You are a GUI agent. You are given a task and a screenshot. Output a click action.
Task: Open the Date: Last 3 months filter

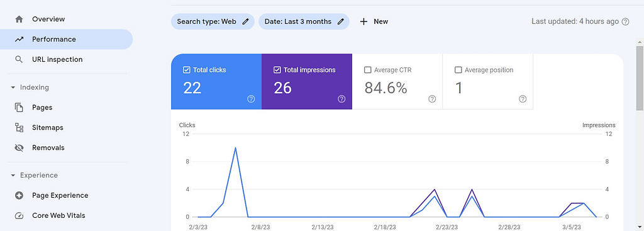[x=304, y=21]
